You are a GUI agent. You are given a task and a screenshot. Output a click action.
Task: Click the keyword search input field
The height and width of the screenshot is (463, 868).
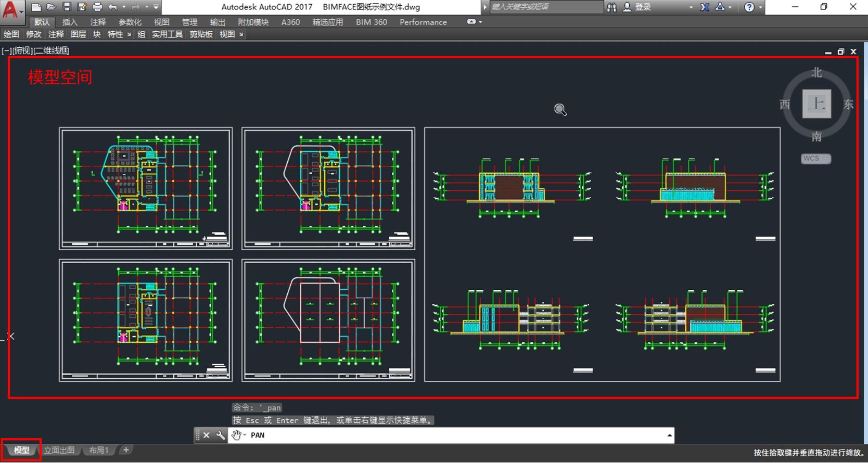click(545, 7)
